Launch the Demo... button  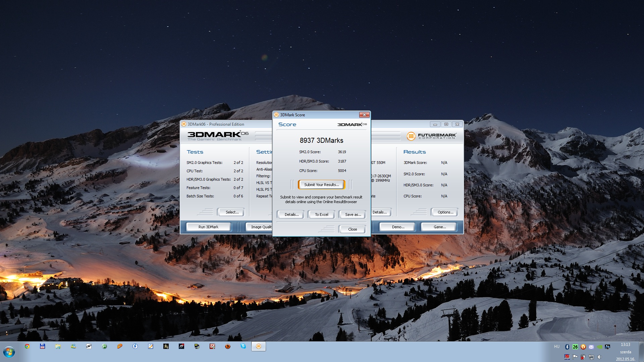(398, 227)
